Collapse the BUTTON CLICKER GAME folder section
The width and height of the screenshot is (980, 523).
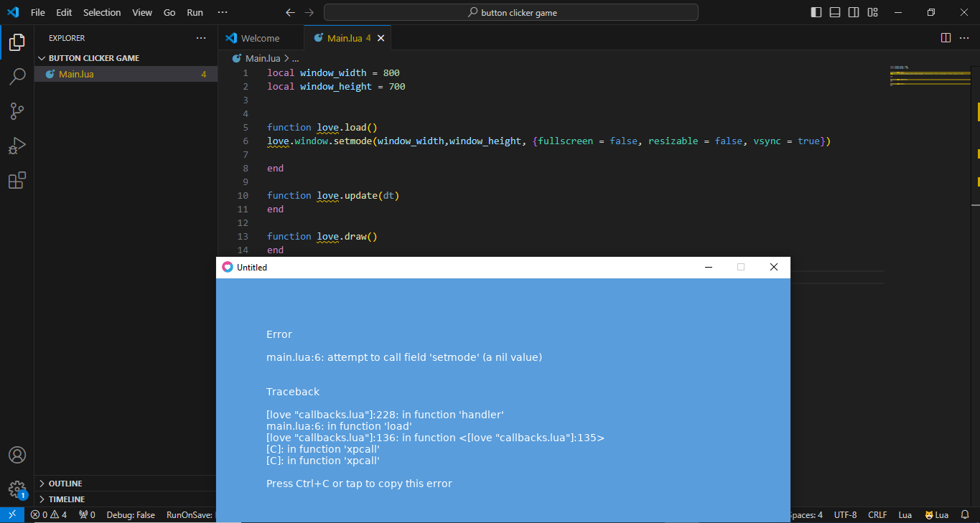[x=126, y=58]
